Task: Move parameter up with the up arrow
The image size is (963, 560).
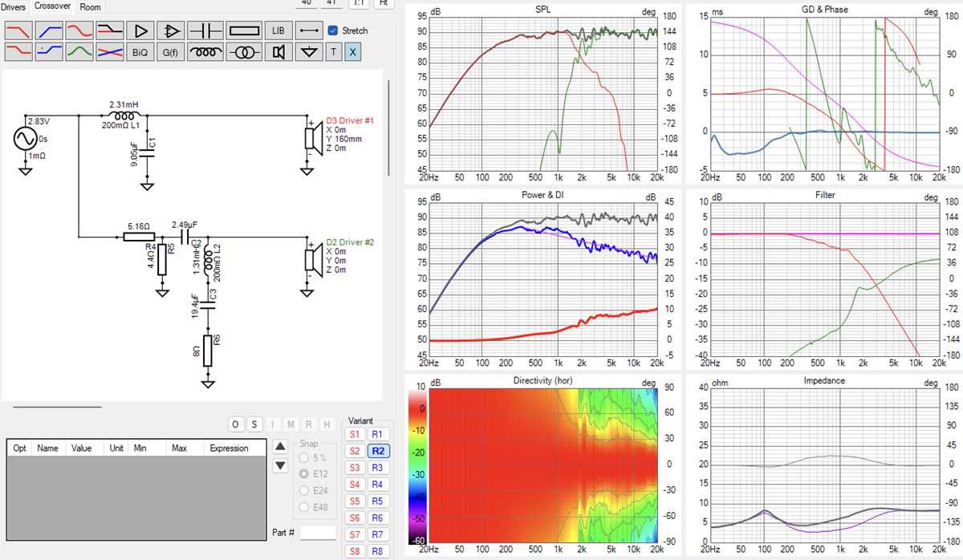Action: [x=280, y=447]
